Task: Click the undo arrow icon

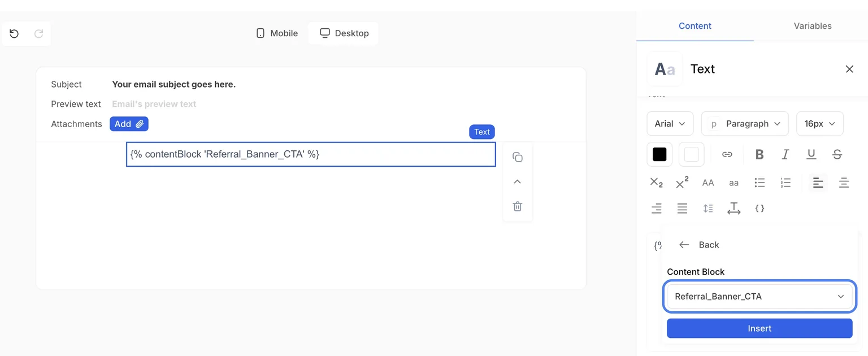Action: pos(14,33)
